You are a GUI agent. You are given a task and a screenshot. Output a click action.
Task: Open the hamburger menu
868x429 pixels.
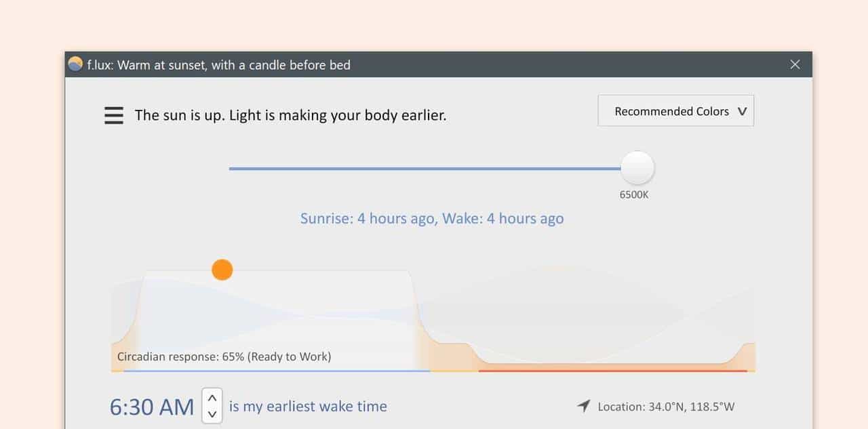pyautogui.click(x=114, y=115)
